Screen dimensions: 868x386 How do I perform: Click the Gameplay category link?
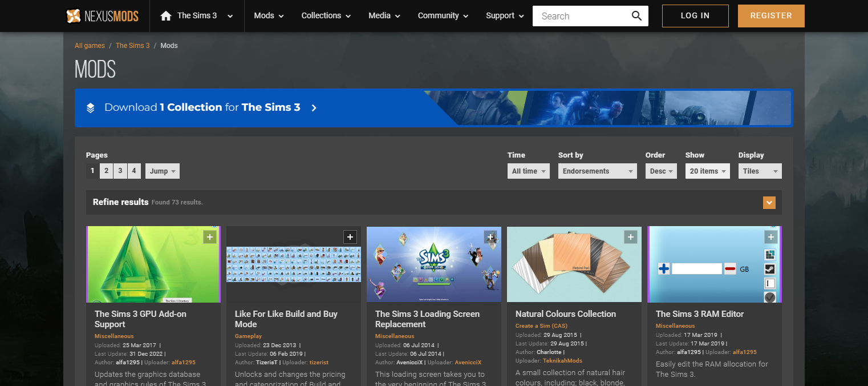coord(249,336)
